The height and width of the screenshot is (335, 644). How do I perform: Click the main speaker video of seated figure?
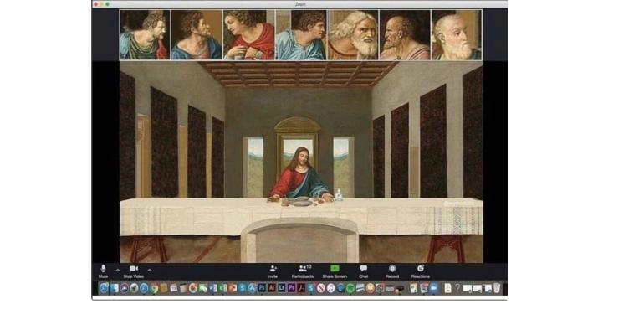click(x=301, y=162)
